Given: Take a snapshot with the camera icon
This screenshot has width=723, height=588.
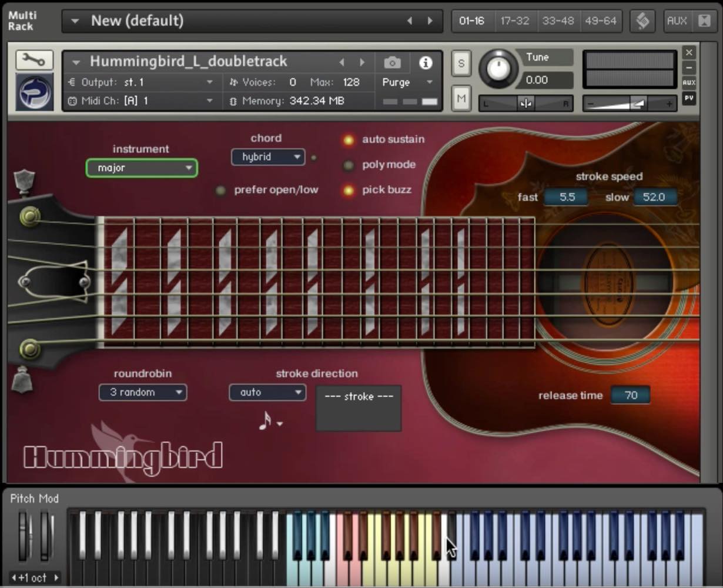Looking at the screenshot, I should [392, 62].
